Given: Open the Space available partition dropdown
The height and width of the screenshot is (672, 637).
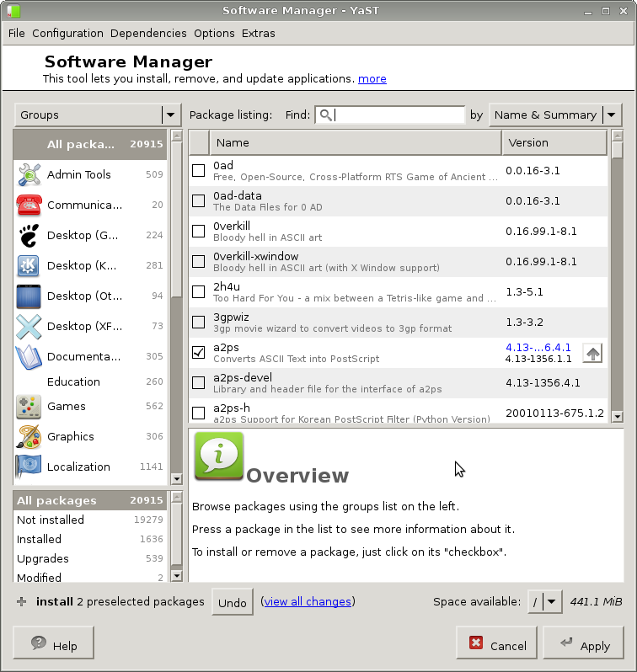Looking at the screenshot, I should coord(545,602).
